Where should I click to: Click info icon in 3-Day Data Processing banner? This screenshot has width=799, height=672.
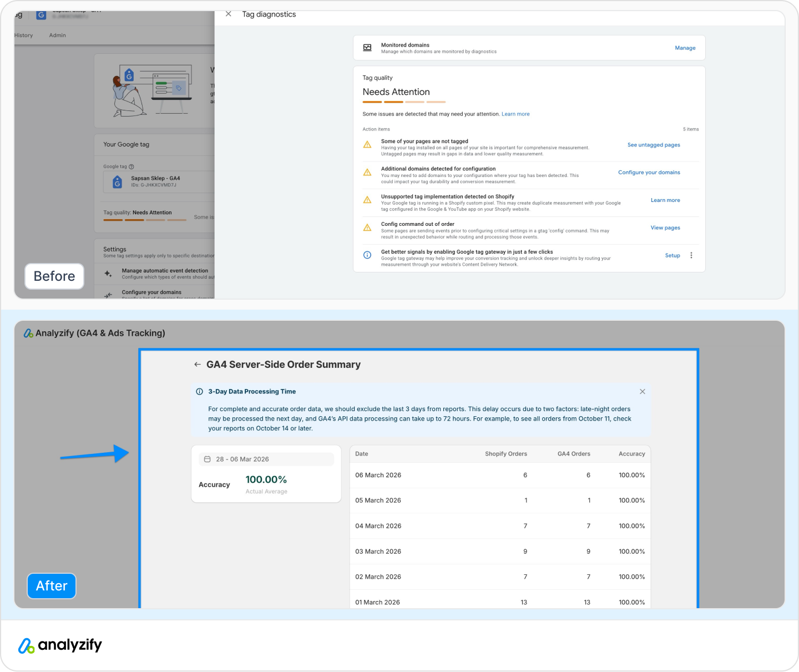pos(200,392)
